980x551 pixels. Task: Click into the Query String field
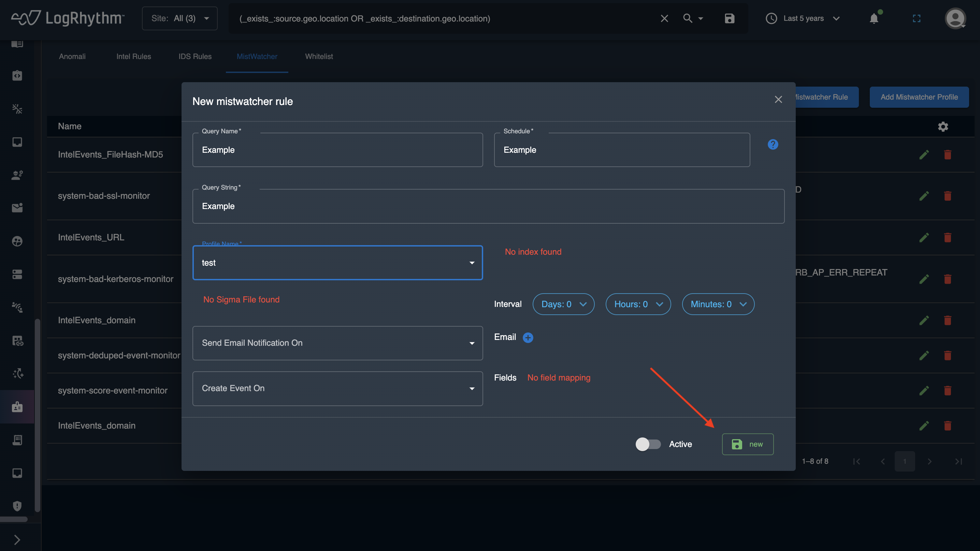click(x=488, y=206)
